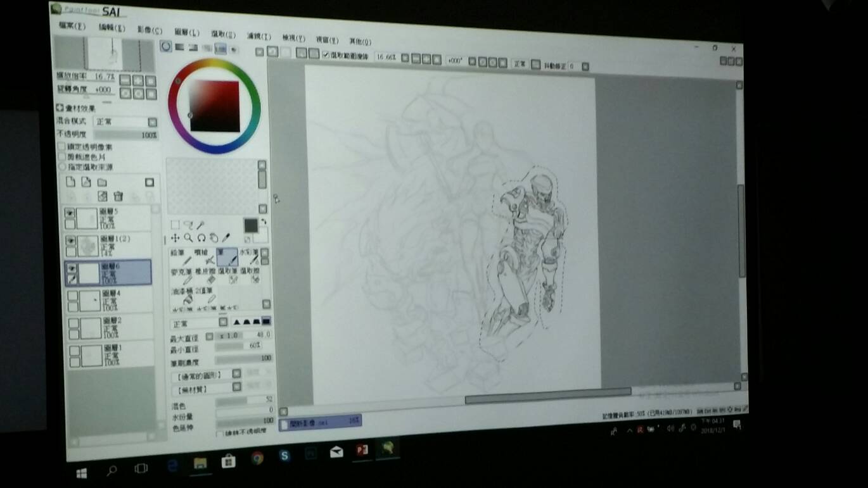Open the rotation angle dropdown in toolbar

(x=471, y=61)
